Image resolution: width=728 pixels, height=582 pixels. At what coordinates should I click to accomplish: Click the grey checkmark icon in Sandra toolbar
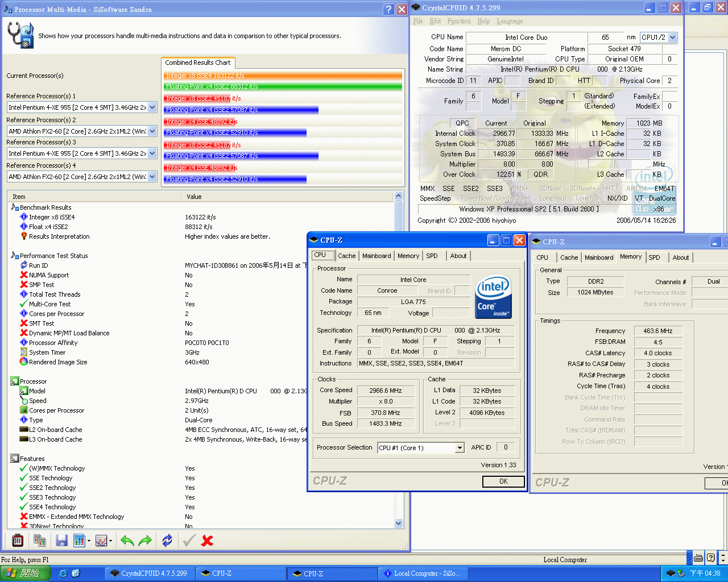pos(189,541)
